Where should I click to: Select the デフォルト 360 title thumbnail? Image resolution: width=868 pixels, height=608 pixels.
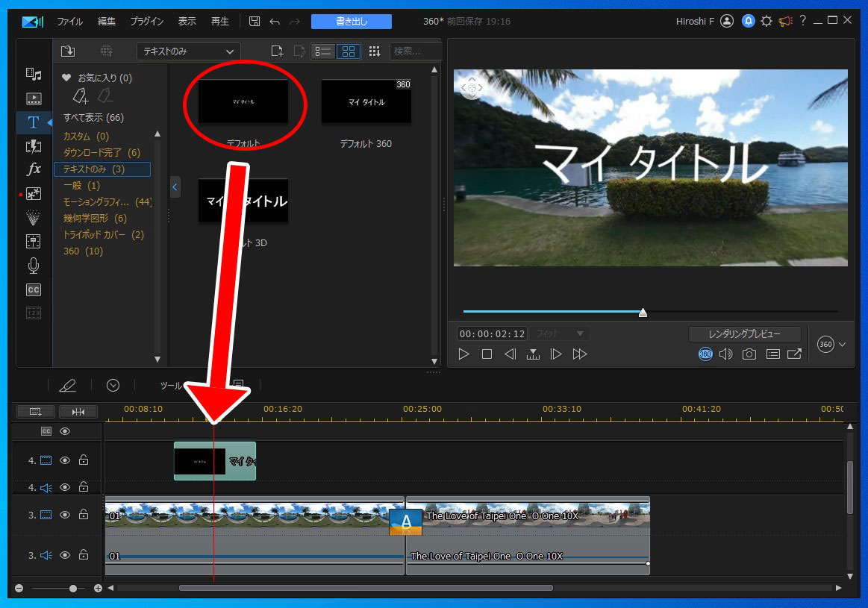pyautogui.click(x=366, y=101)
